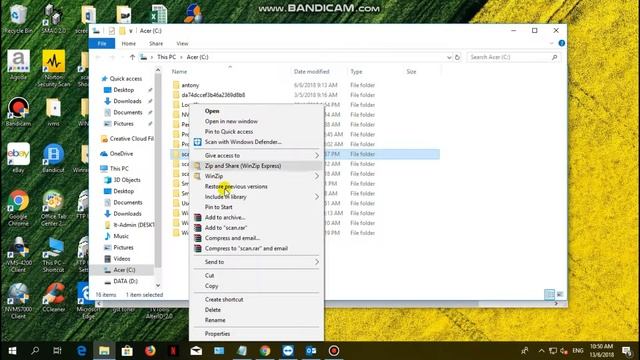640x360 pixels.
Task: Open Task View on the taskbar
Action: (x=57, y=351)
